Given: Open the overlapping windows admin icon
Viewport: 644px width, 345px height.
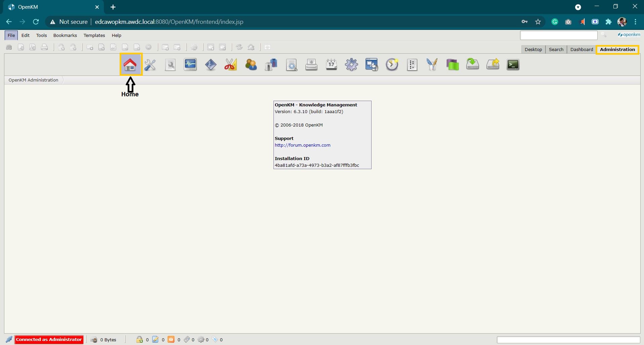Looking at the screenshot, I should [372, 64].
